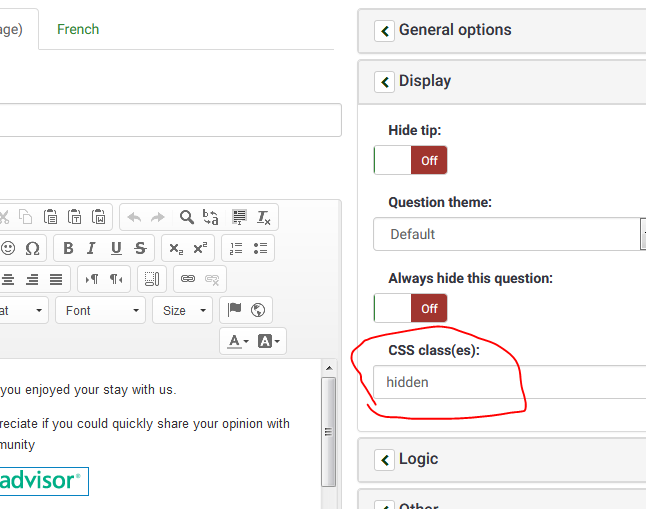
Task: Insert a special character (Omega)
Action: (32, 248)
